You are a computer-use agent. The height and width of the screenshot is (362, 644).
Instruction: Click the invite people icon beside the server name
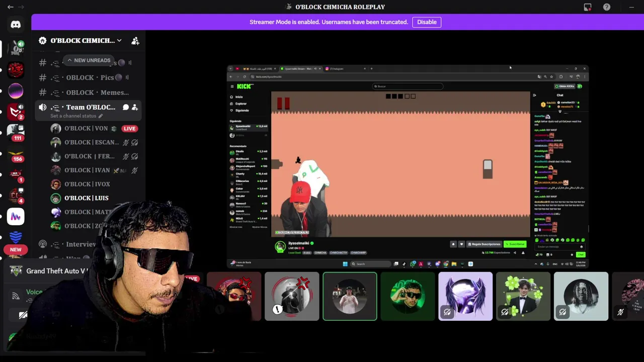click(x=135, y=41)
